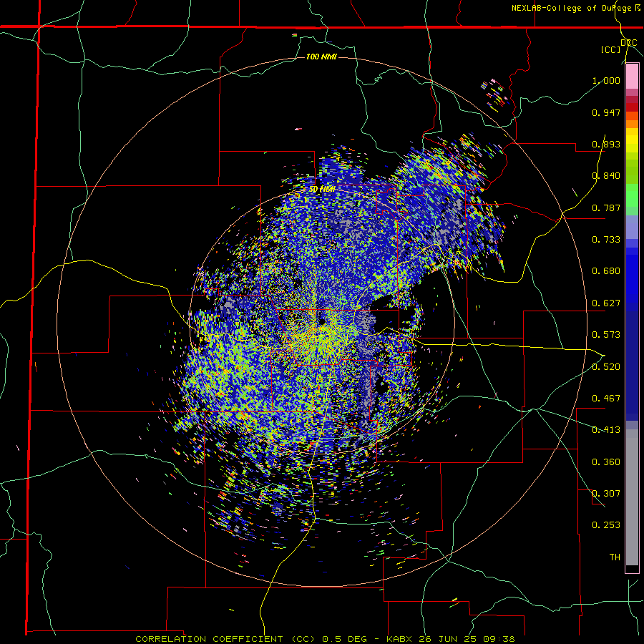Click the radar site center at KABX
This screenshot has width=644, height=644.
(321, 321)
